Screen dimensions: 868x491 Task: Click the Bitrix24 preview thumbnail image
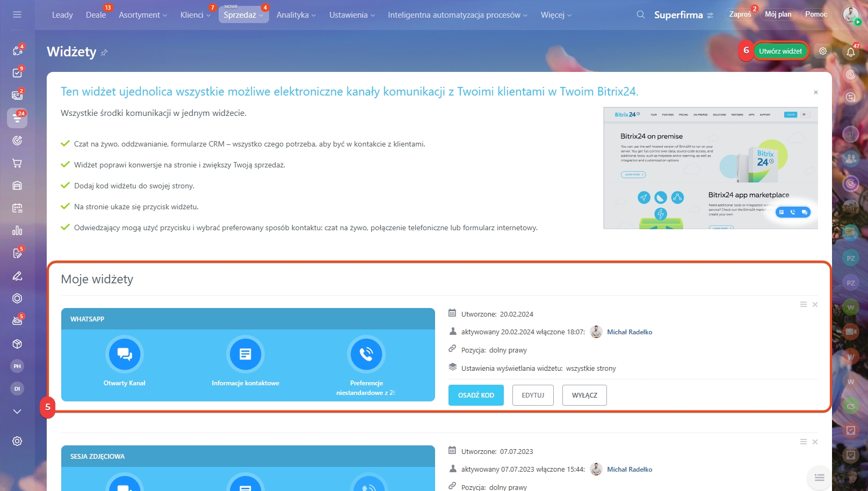click(711, 168)
